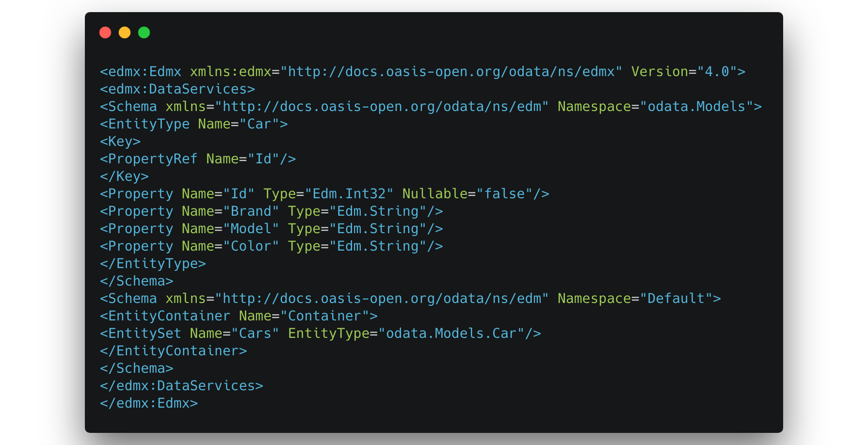Click the PropertyRef Name="Id" line
Screen dimensions: 868x445
[198, 159]
